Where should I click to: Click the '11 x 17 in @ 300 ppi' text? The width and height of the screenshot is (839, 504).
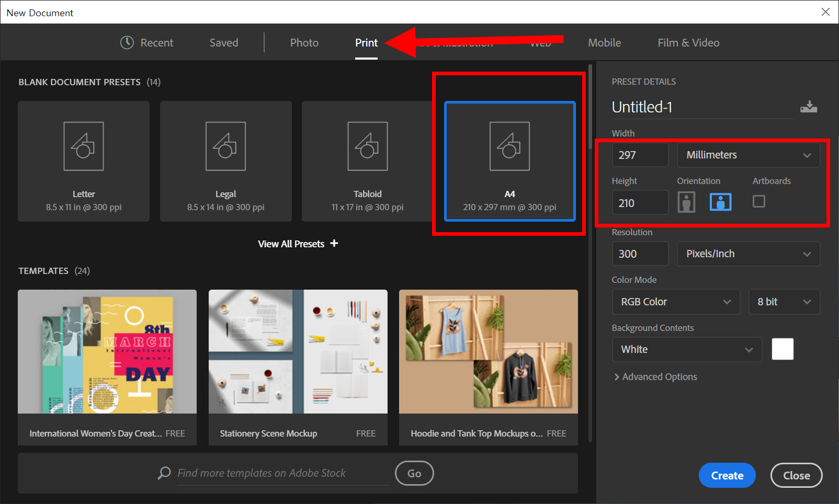point(368,207)
